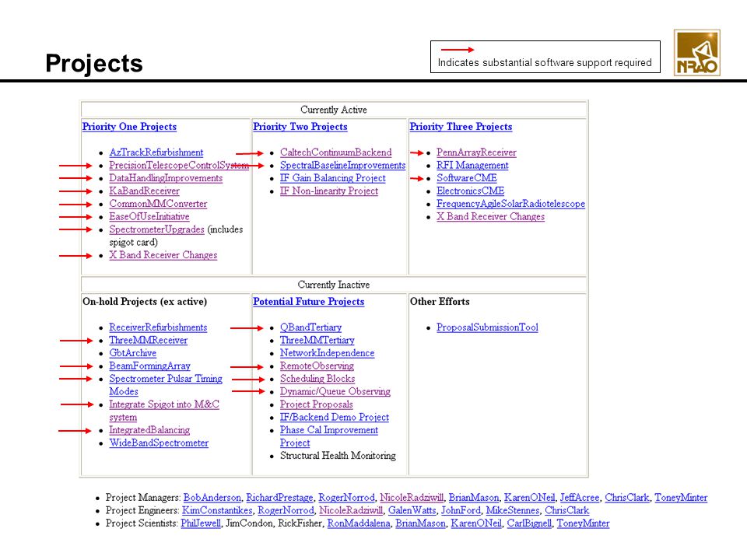Click the NRAO logo

pos(696,52)
